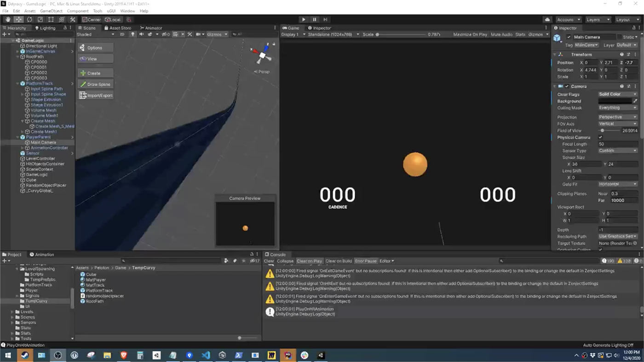
Task: Open the Component menu
Action: tap(78, 11)
